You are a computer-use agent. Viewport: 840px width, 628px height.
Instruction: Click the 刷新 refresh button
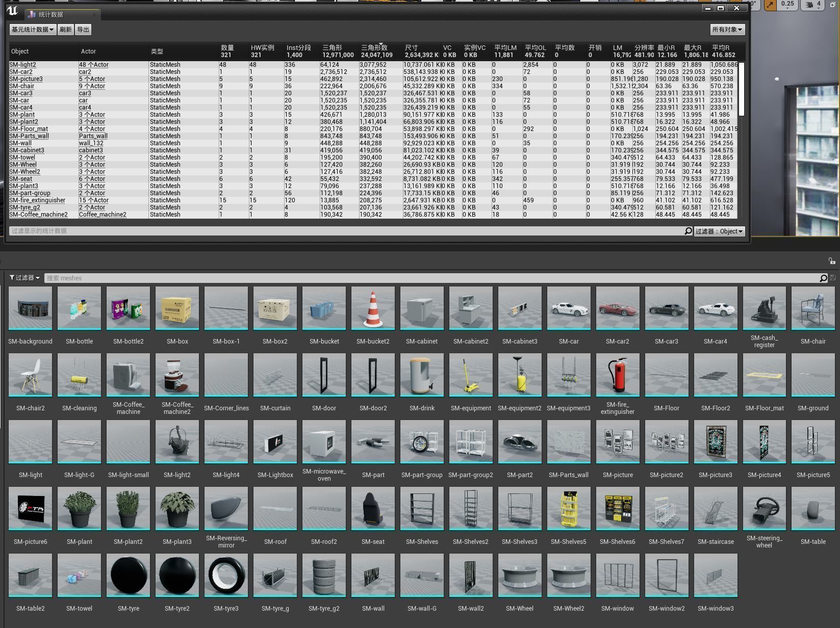66,30
